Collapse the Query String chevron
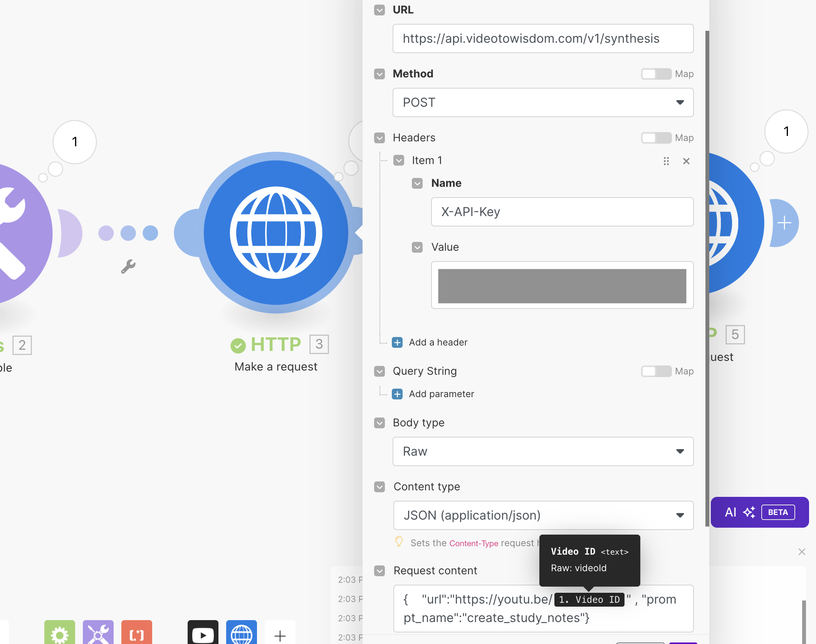The width and height of the screenshot is (816, 644). [379, 371]
